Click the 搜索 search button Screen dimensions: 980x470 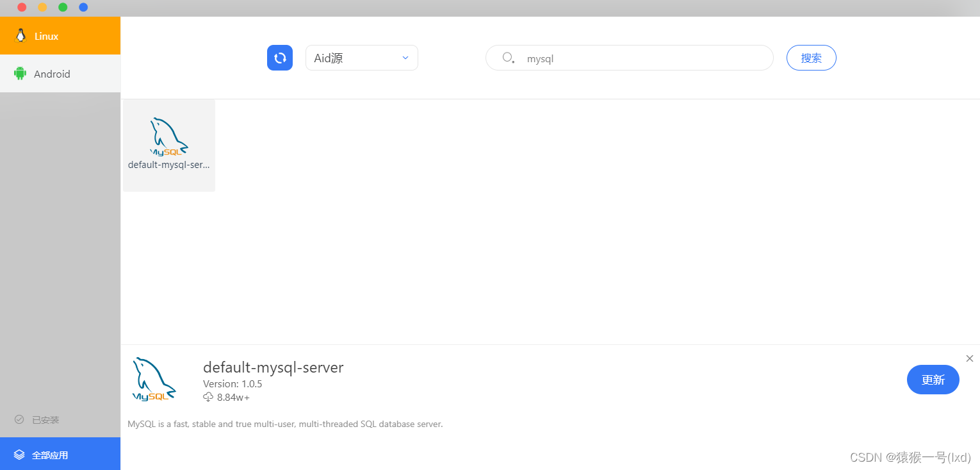coord(811,58)
